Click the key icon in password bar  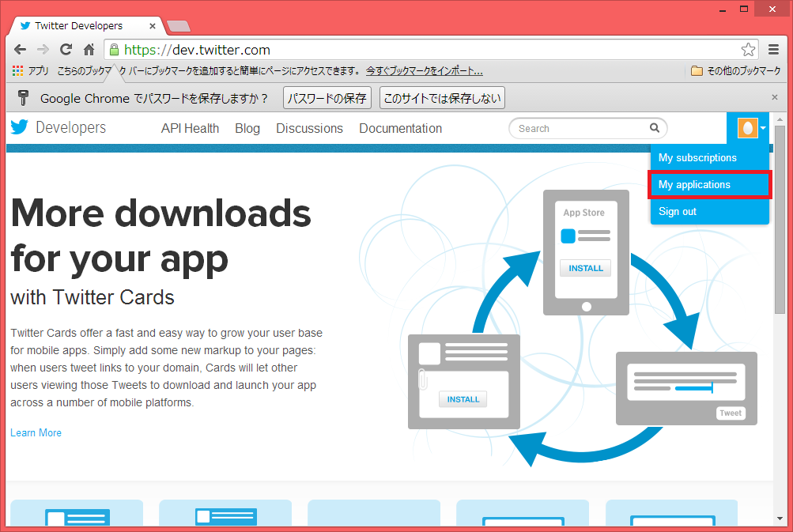pyautogui.click(x=23, y=97)
